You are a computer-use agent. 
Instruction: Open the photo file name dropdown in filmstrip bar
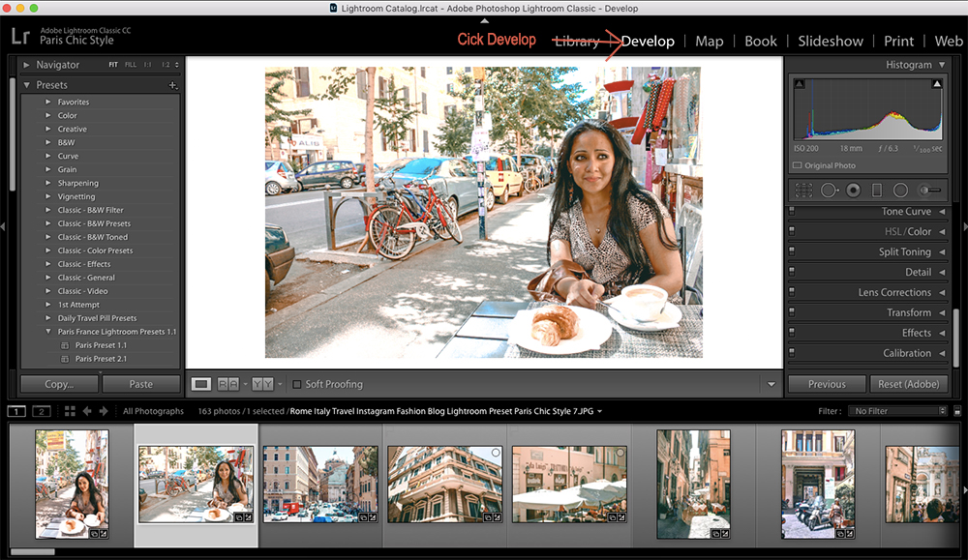click(599, 411)
